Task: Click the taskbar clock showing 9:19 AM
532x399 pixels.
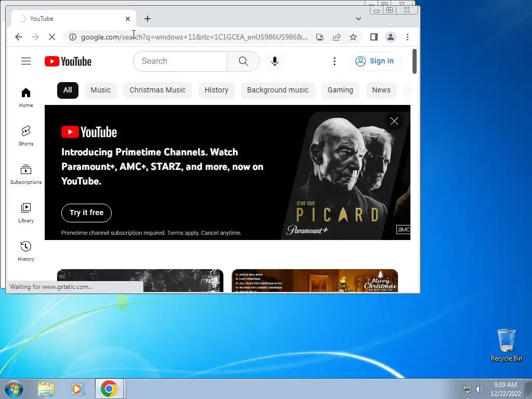Action: pos(506,389)
